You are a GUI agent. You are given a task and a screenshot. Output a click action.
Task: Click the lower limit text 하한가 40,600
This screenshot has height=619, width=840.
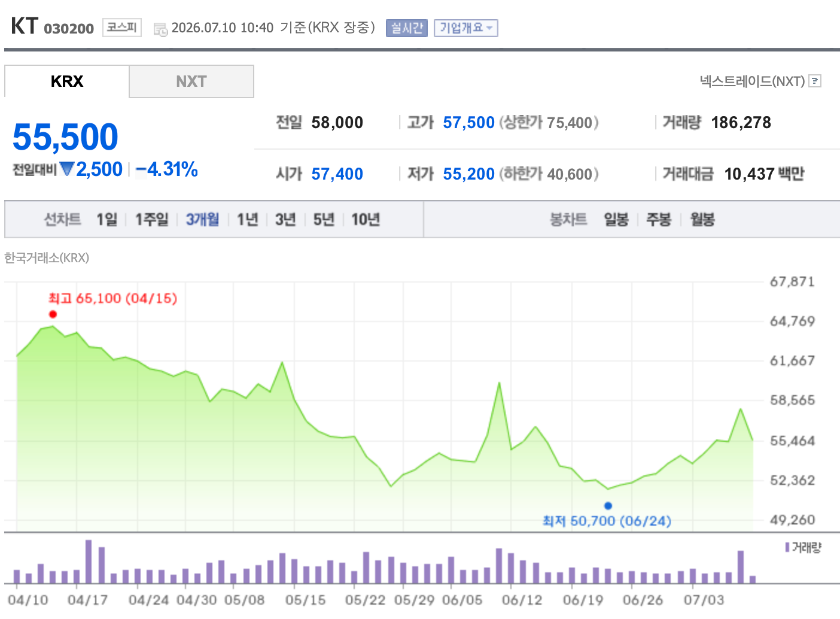tap(549, 174)
